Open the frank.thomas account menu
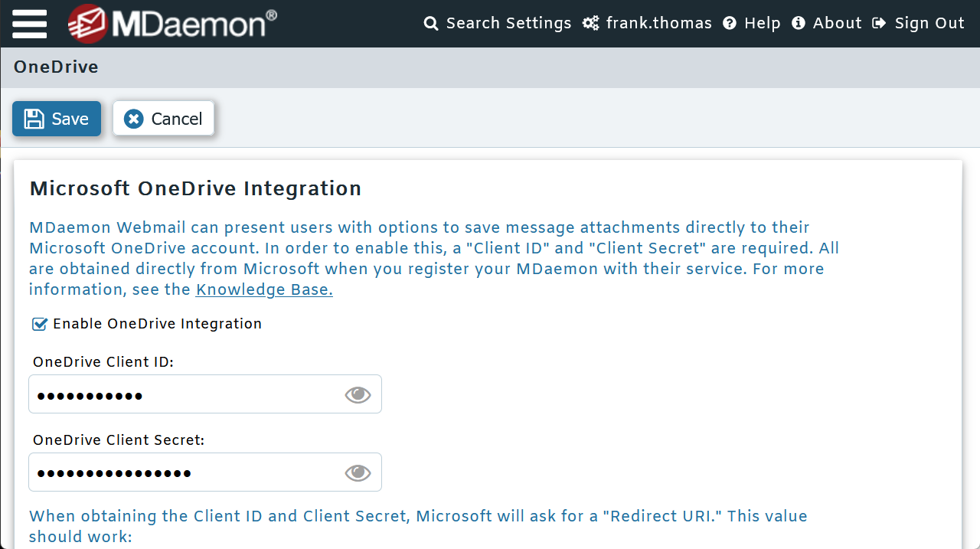The height and width of the screenshot is (549, 980). pos(658,23)
